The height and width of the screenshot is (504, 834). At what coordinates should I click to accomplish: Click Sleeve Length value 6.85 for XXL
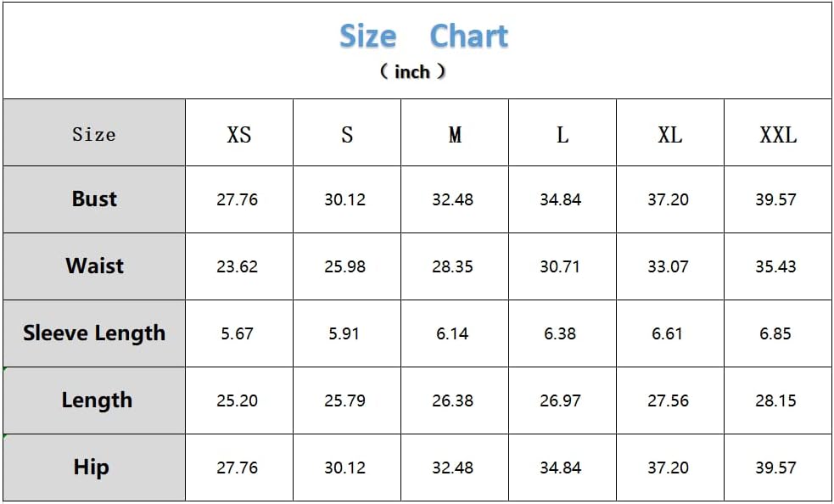775,333
